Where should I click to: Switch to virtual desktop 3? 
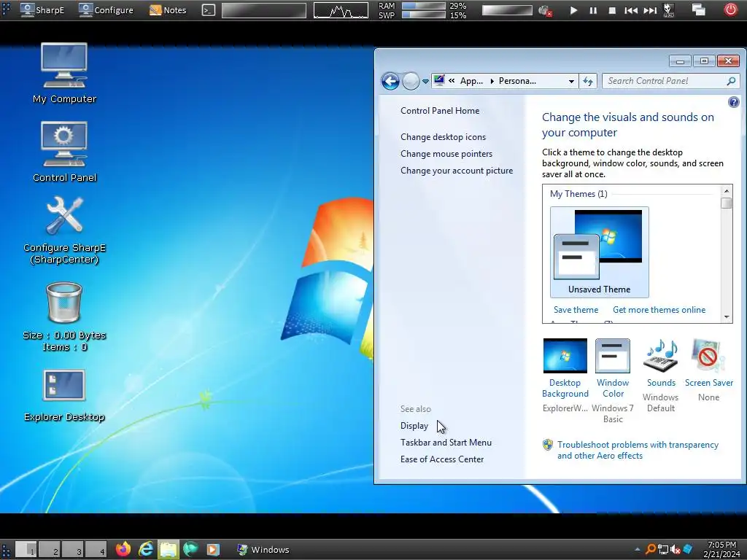[x=73, y=550]
